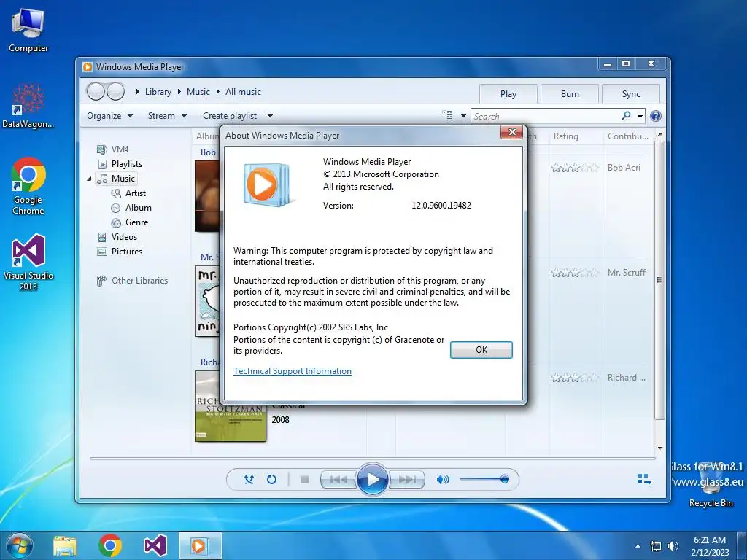
Task: Open the Organize menu
Action: (109, 116)
